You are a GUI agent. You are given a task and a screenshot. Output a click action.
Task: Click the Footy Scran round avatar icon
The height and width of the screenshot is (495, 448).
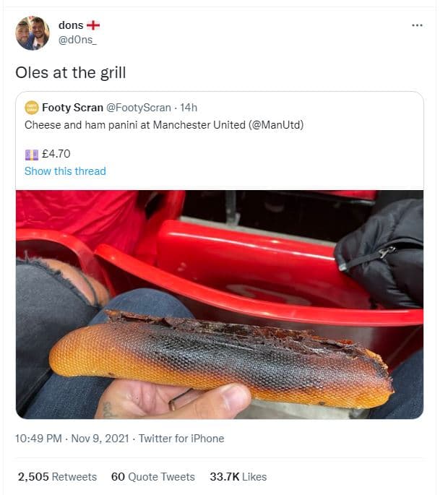(x=32, y=108)
